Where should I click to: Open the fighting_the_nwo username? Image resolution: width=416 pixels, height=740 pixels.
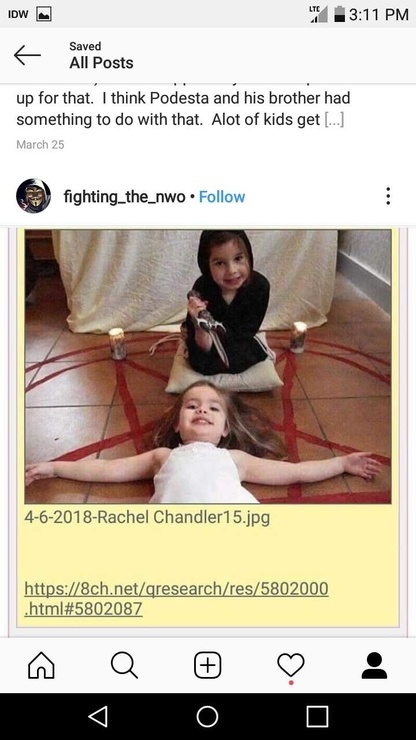point(124,197)
